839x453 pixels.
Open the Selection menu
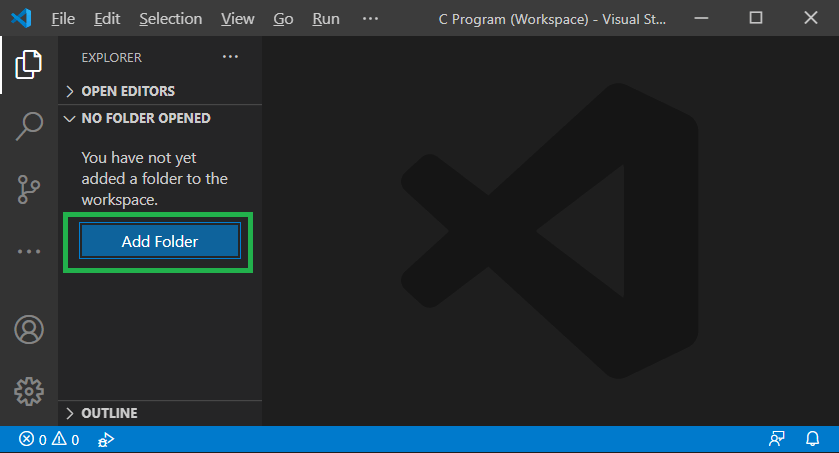coord(171,19)
